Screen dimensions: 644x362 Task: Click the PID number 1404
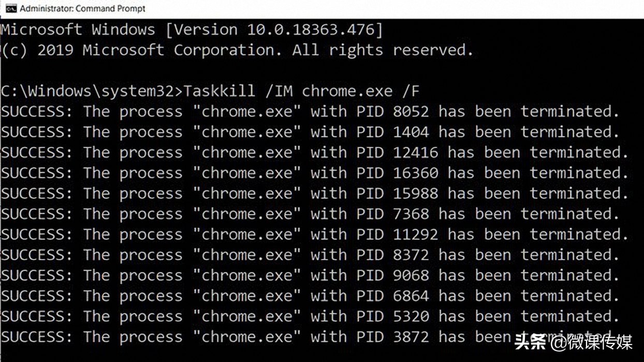click(411, 132)
